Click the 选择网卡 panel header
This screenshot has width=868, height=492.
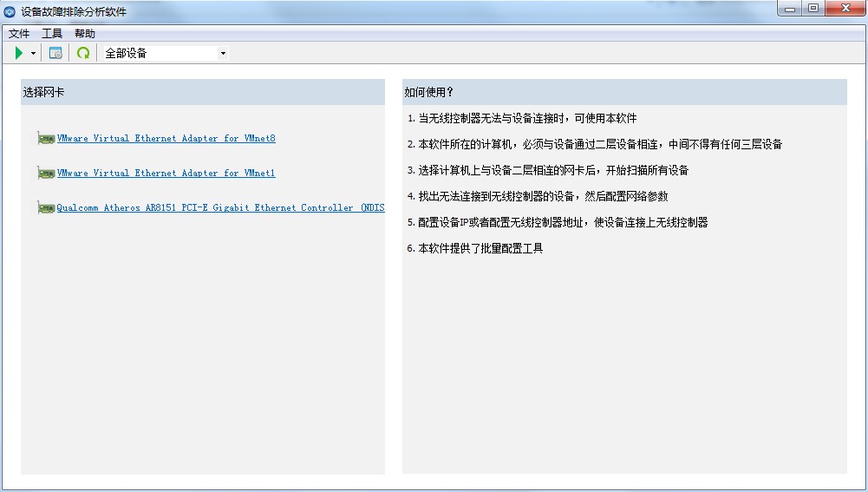pos(203,92)
